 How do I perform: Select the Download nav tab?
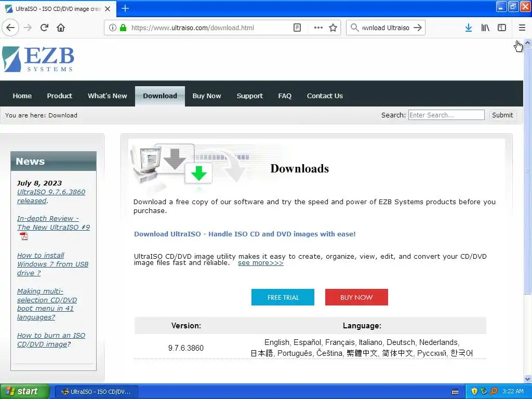[160, 96]
